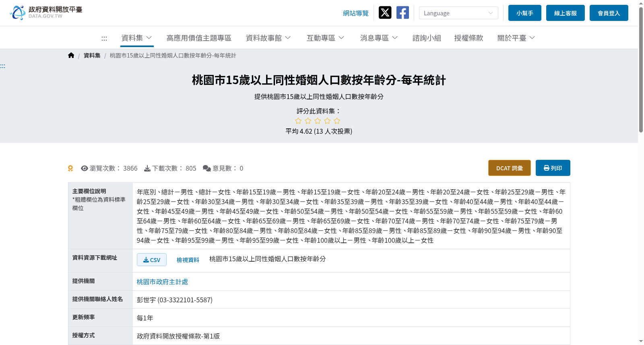
Task: Expand the 互動專區 menu
Action: (x=326, y=38)
